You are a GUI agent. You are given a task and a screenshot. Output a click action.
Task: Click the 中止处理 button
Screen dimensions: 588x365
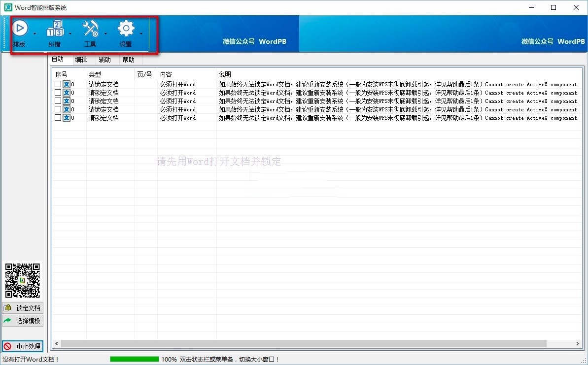(23, 346)
